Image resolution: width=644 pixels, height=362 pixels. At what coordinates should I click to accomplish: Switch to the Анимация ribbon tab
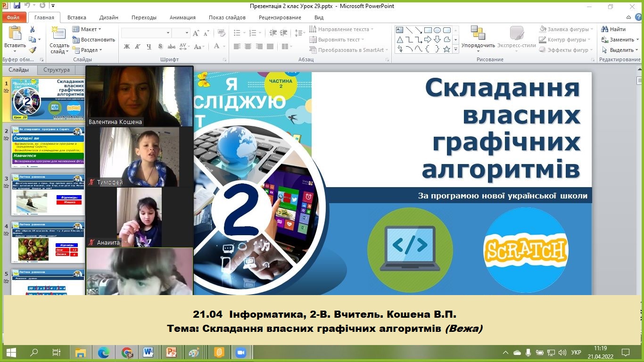pyautogui.click(x=182, y=17)
